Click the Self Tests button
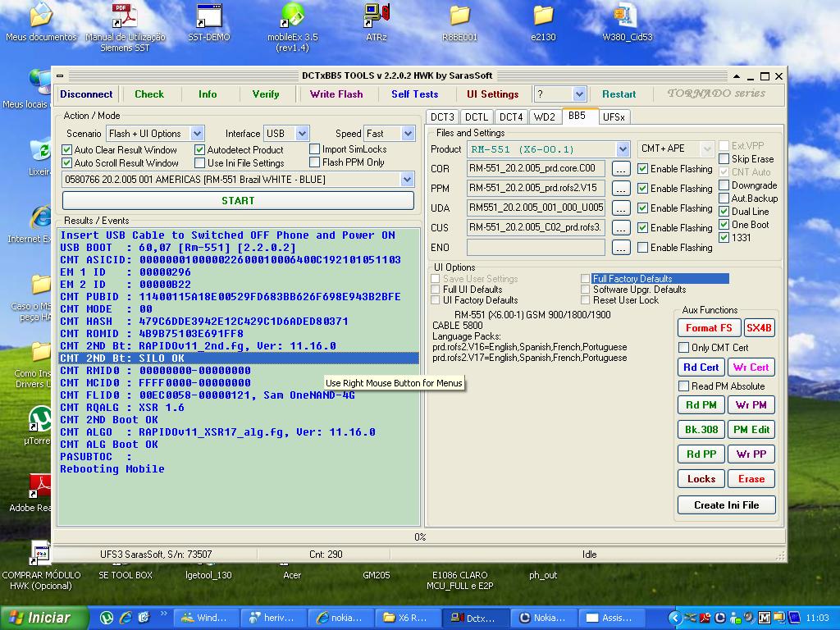The width and height of the screenshot is (840, 630). point(414,94)
